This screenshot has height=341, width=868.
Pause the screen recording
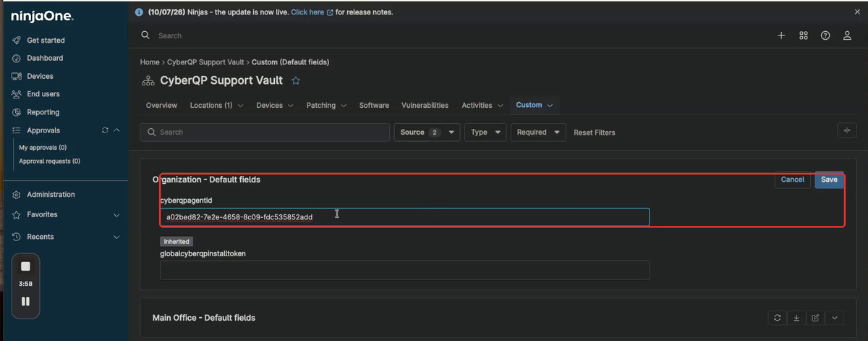(25, 301)
